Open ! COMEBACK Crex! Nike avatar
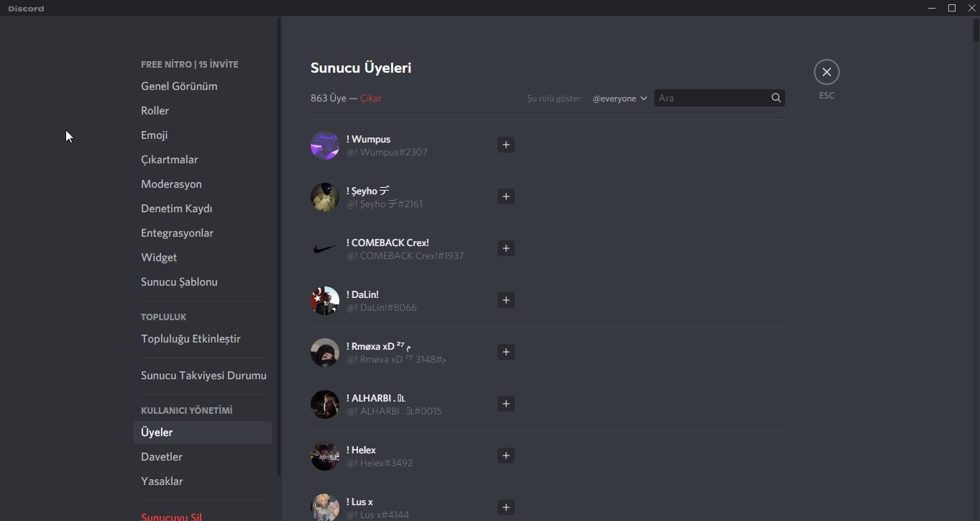The width and height of the screenshot is (980, 521). [325, 249]
